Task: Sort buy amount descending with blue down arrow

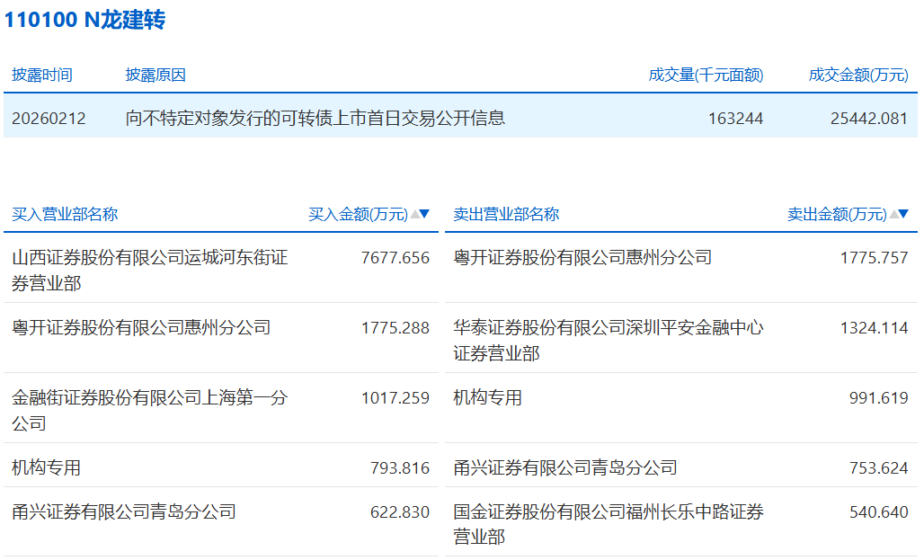Action: coord(424,214)
